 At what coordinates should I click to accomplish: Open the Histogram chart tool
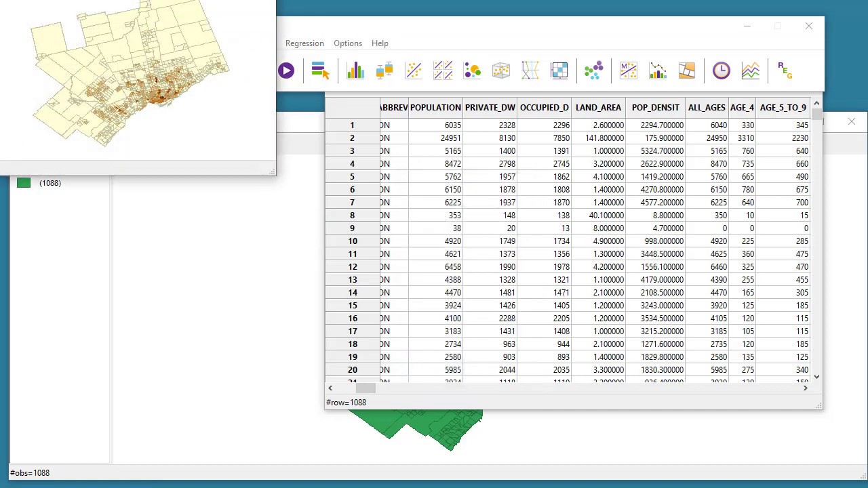pos(355,70)
